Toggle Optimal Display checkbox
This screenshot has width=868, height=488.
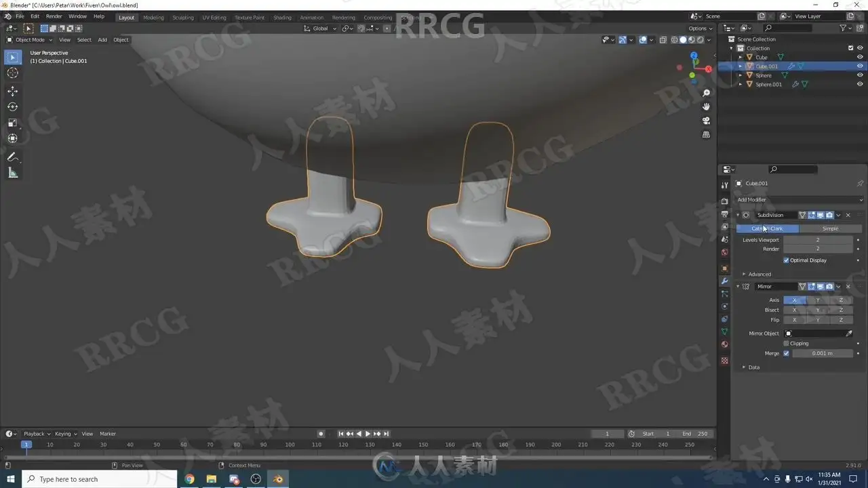point(787,260)
